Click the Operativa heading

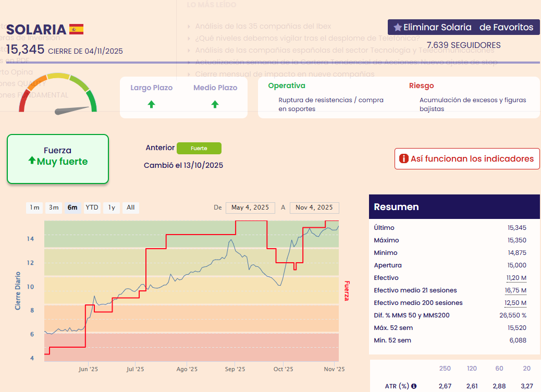click(x=287, y=85)
